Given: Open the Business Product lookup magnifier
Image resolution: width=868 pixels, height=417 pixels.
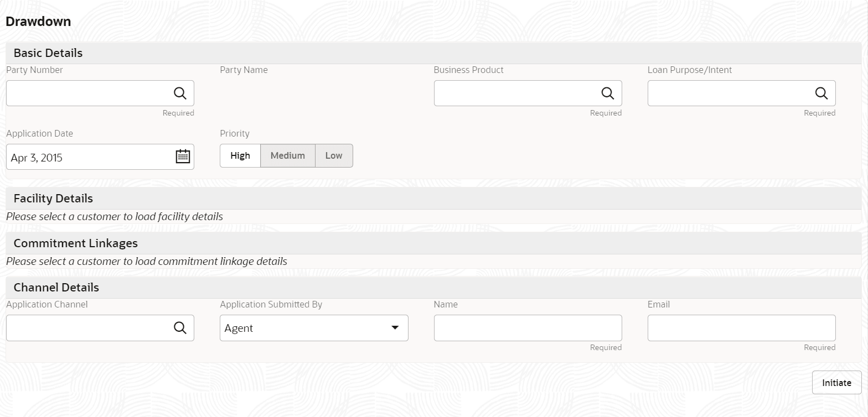Looking at the screenshot, I should [x=608, y=93].
